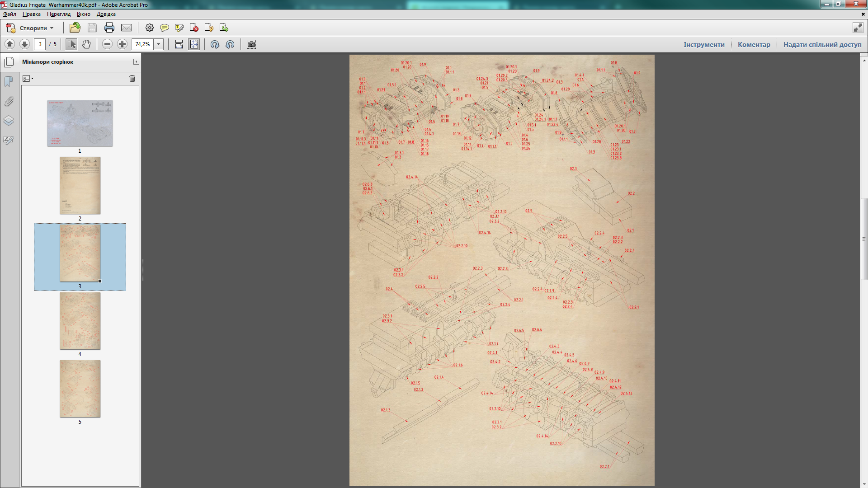Send file by email envelope icon

pos(127,28)
